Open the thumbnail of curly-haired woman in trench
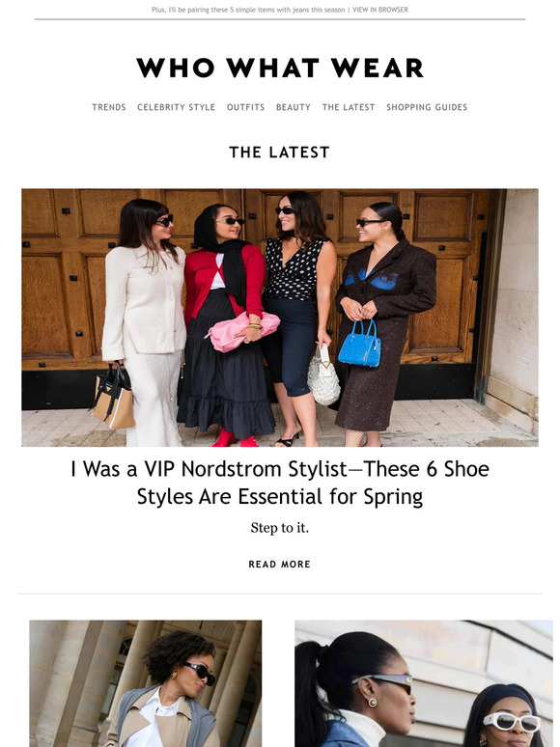Screen dimensions: 560x747 [146, 683]
